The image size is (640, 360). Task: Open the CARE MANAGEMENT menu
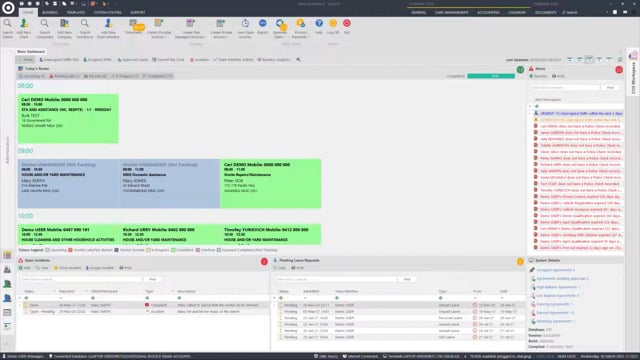[x=451, y=12]
